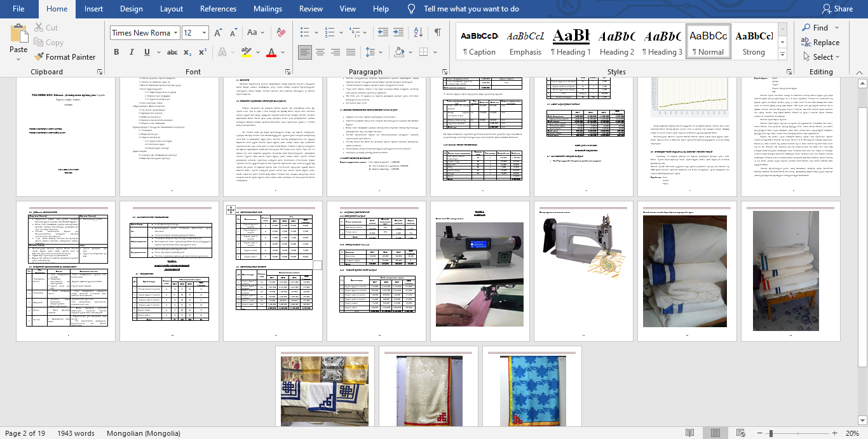
Task: Switch to the Design tab
Action: (x=131, y=9)
